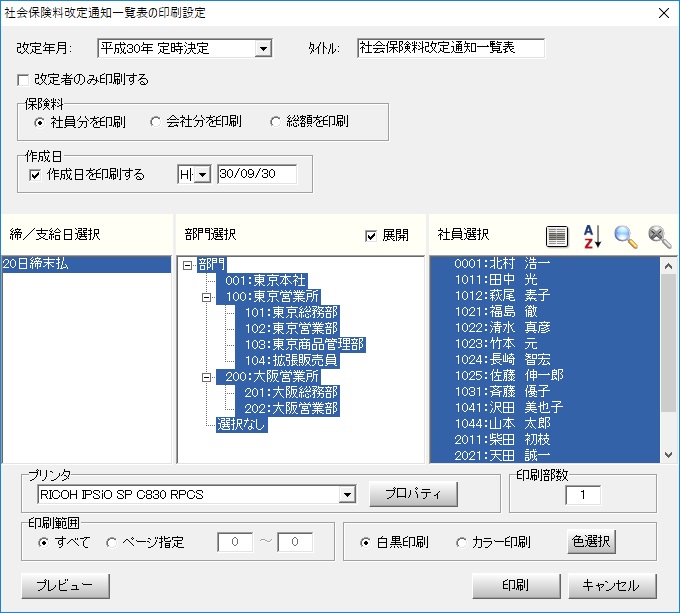Select 総額を印刷 radio button
The image size is (680, 613).
coord(275,122)
